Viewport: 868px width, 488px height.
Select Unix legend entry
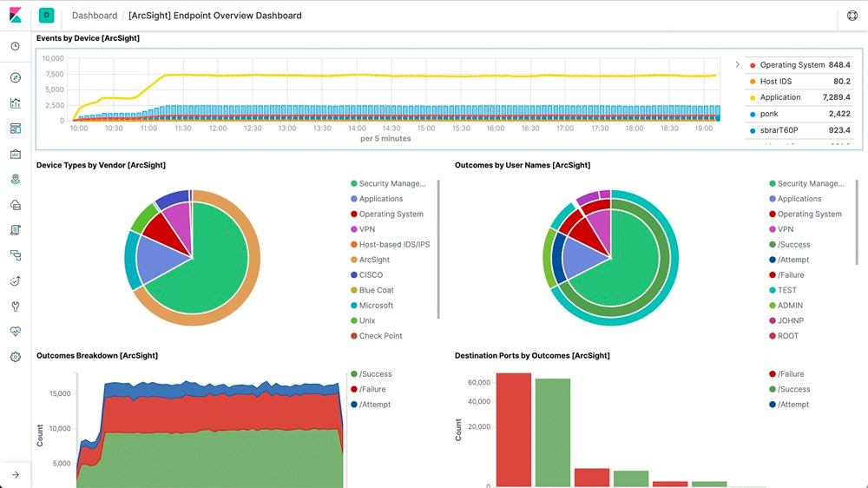pos(363,320)
